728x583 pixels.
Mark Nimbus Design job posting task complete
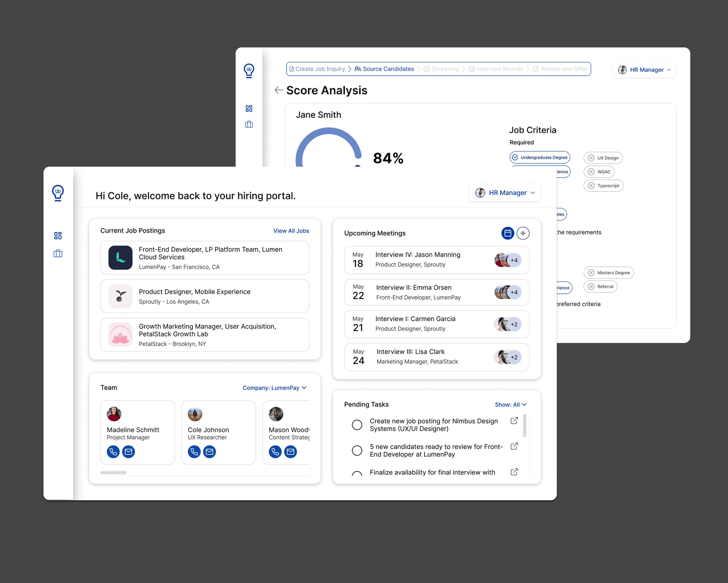(x=357, y=425)
